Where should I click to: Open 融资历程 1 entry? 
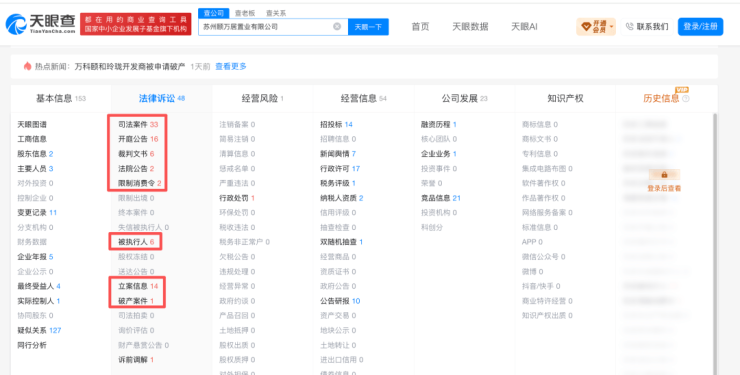pos(439,125)
